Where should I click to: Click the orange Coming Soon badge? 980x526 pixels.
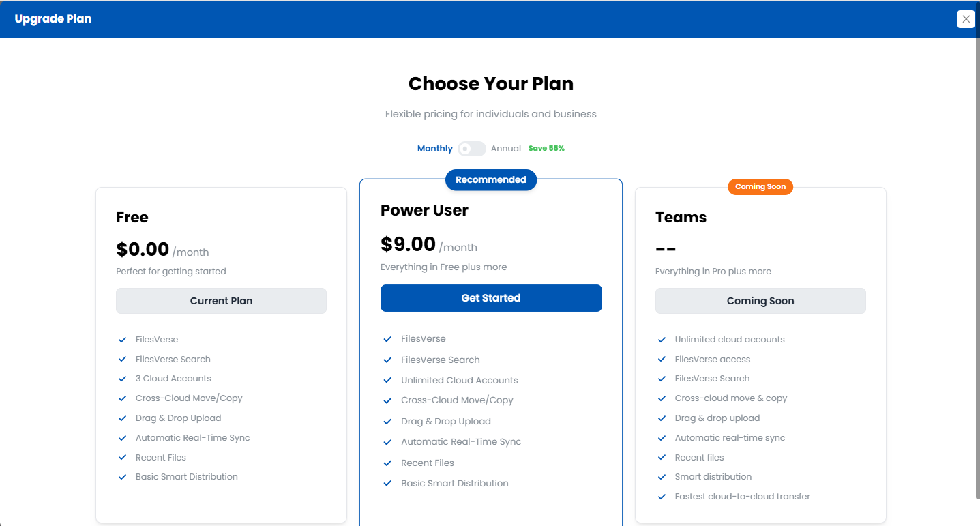click(x=760, y=187)
